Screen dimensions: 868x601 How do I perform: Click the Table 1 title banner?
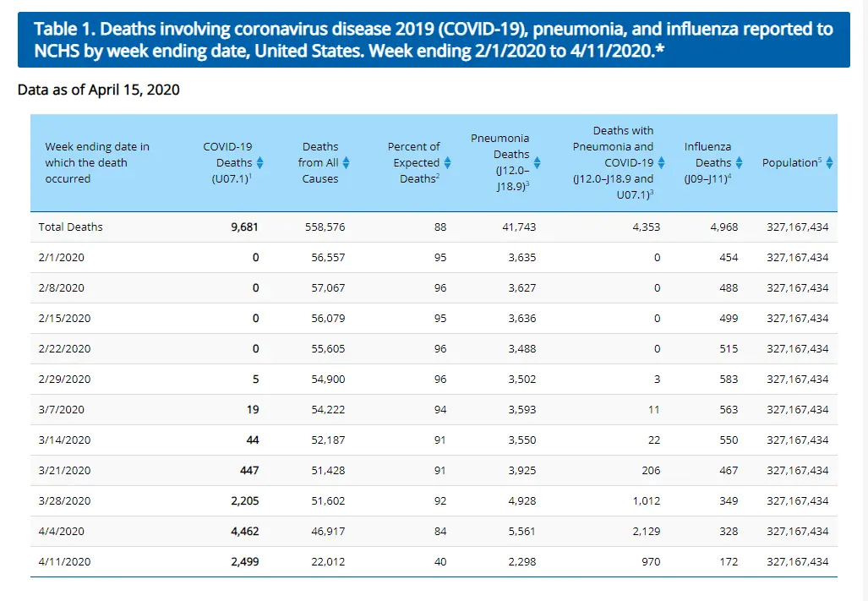(x=434, y=40)
